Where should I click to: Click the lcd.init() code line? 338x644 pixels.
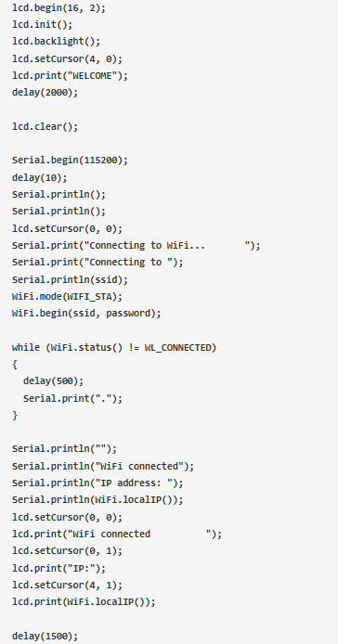point(42,25)
